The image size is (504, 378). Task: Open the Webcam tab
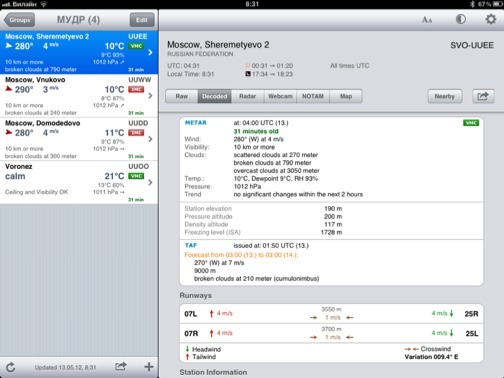[x=280, y=96]
